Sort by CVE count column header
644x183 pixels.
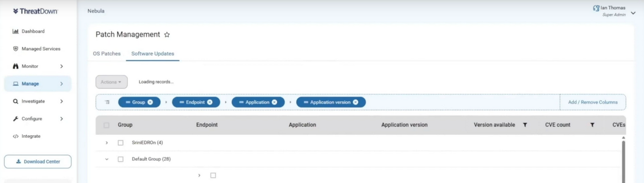[558, 125]
